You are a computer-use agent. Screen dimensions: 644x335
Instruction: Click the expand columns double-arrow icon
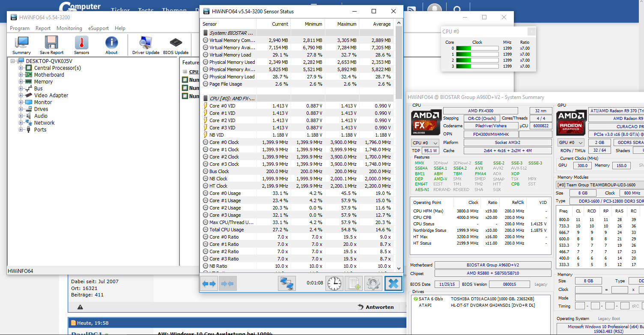[209, 284]
